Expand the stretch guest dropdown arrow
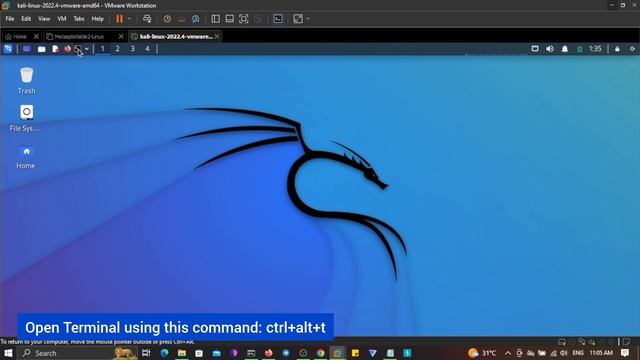The width and height of the screenshot is (640, 360). (308, 19)
